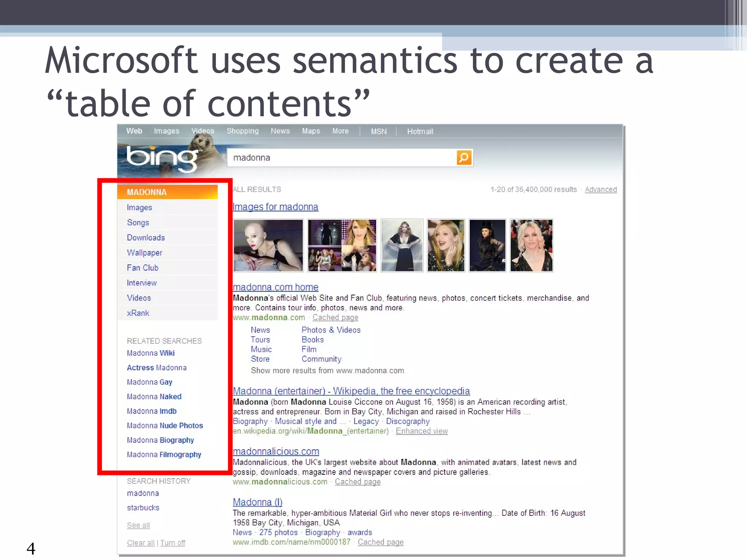Open related search Actress Madonna
The image size is (747, 560).
pyautogui.click(x=156, y=367)
